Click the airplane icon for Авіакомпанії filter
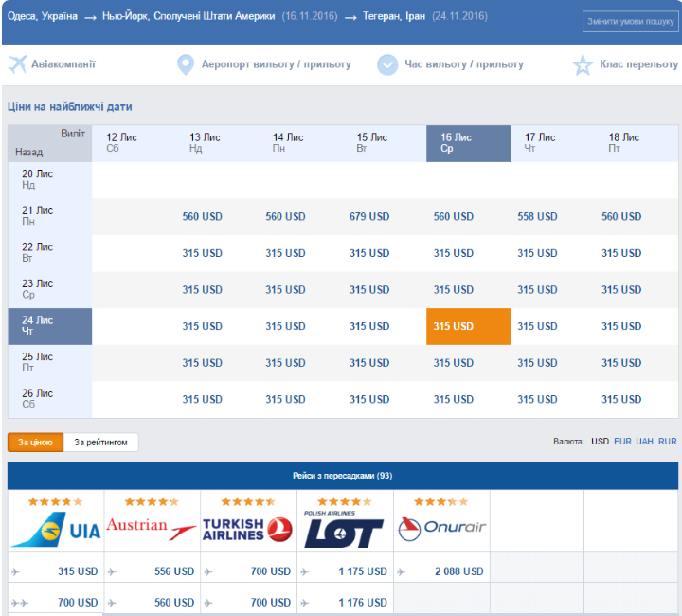This screenshot has width=682, height=616. click(x=17, y=64)
